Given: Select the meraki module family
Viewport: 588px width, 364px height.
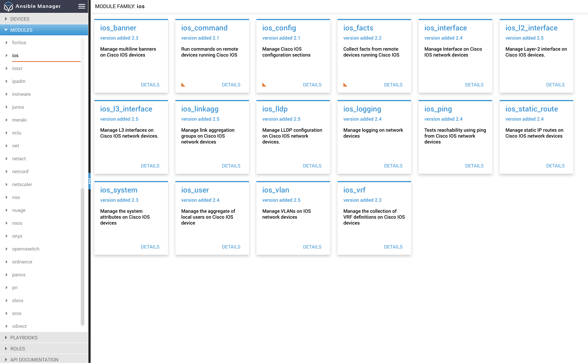Looking at the screenshot, I should pos(19,120).
